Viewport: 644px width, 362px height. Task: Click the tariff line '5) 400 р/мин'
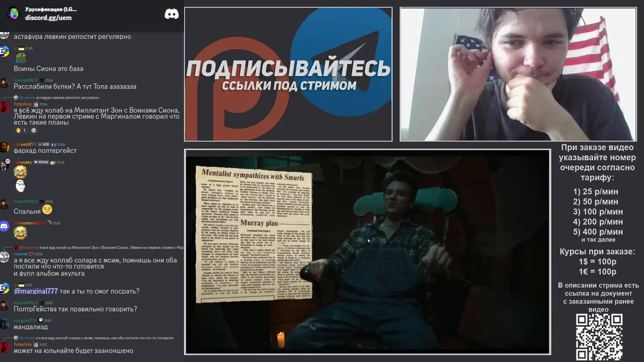(598, 232)
